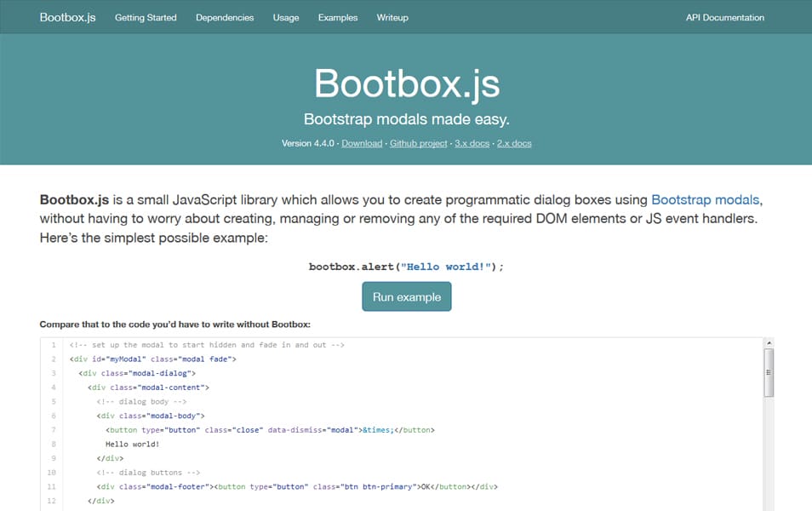Open the Writeup nav link
Screen dimensions: 812x511
coord(392,18)
